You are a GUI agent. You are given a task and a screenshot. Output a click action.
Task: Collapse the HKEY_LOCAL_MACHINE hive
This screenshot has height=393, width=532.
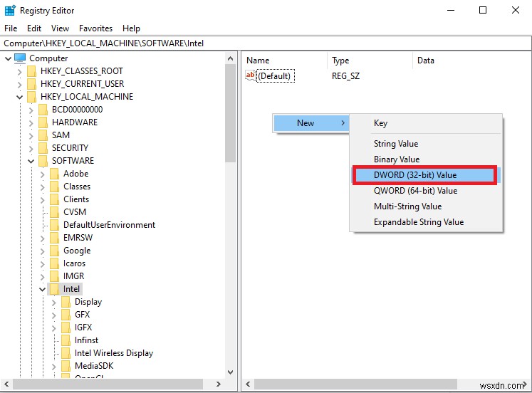point(20,98)
